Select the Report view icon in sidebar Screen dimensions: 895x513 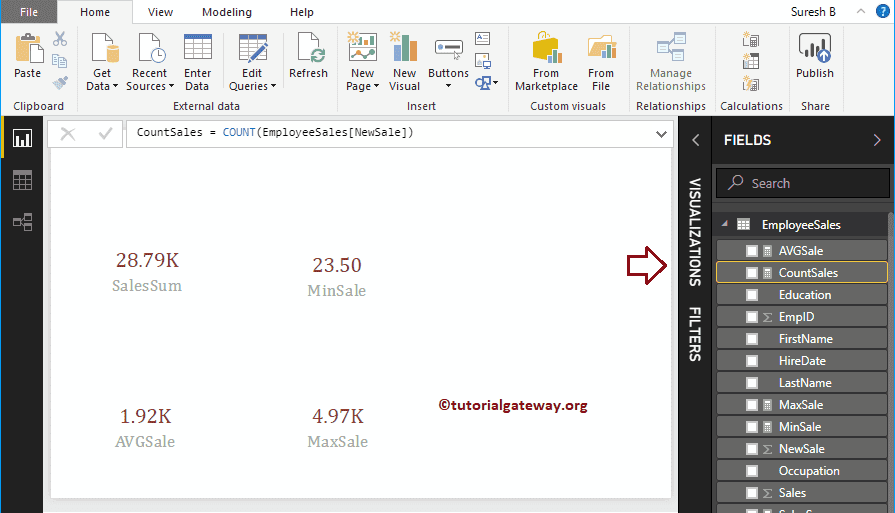coord(22,138)
